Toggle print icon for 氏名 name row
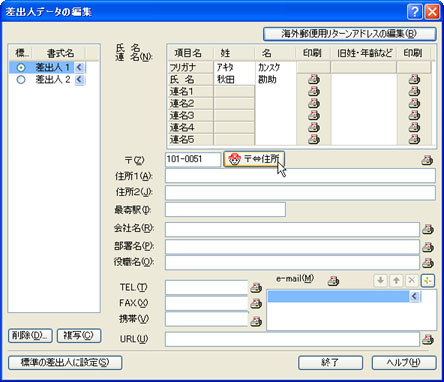This screenshot has width=444, height=382. (x=313, y=80)
